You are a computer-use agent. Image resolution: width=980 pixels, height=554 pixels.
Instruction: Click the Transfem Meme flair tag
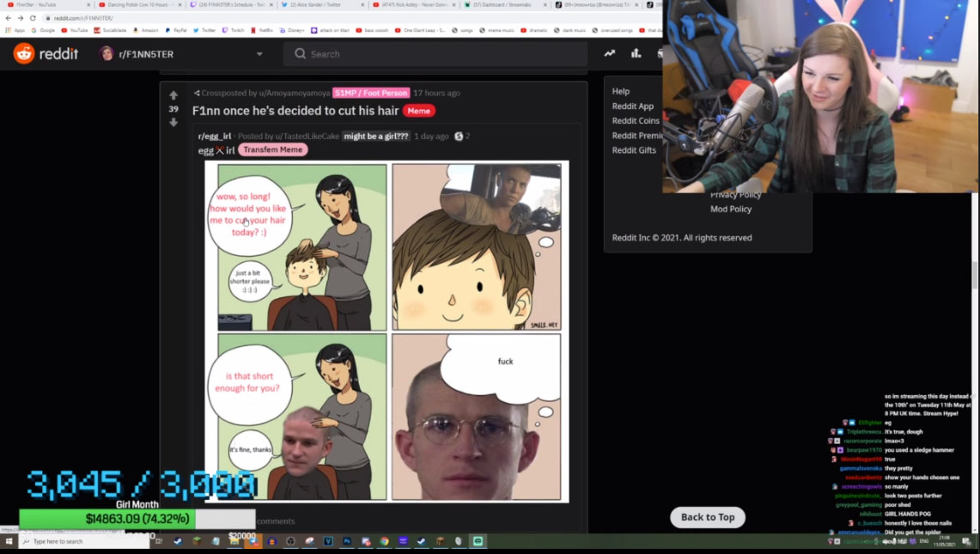(x=272, y=149)
